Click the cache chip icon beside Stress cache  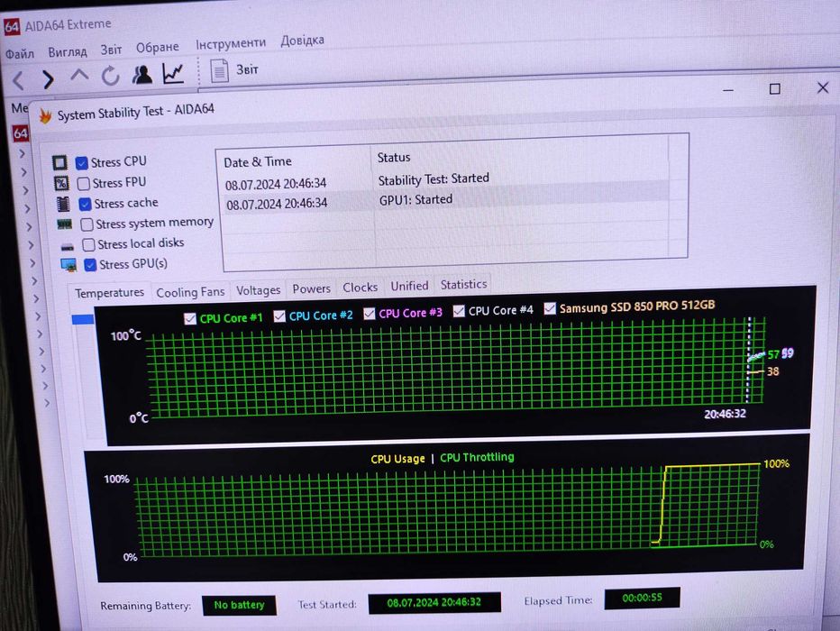pos(63,204)
